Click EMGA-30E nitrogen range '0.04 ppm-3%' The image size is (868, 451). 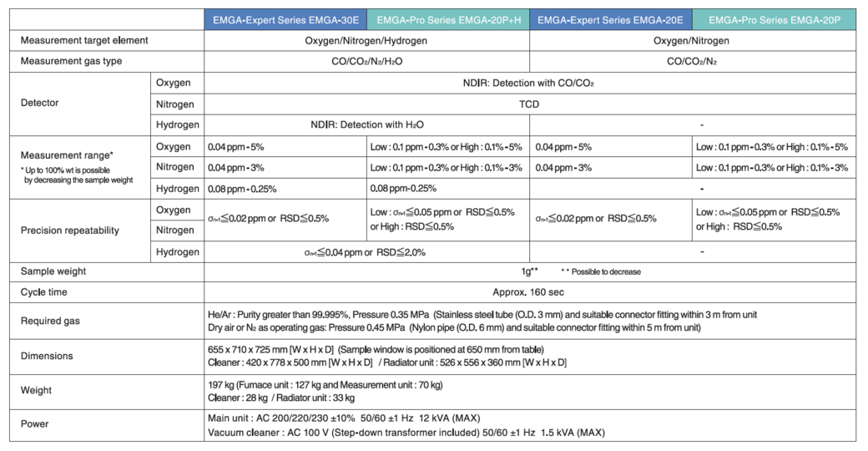[x=235, y=167]
